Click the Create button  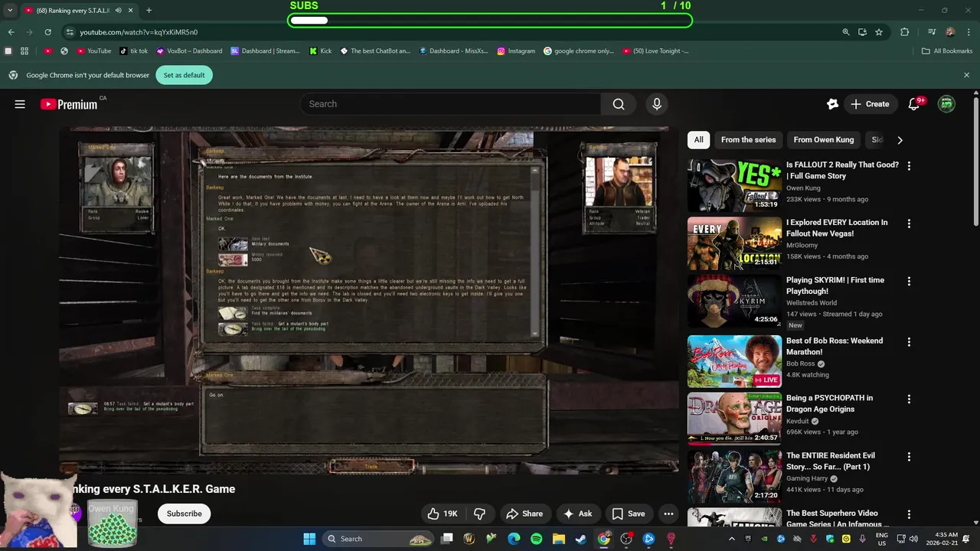[x=870, y=104]
